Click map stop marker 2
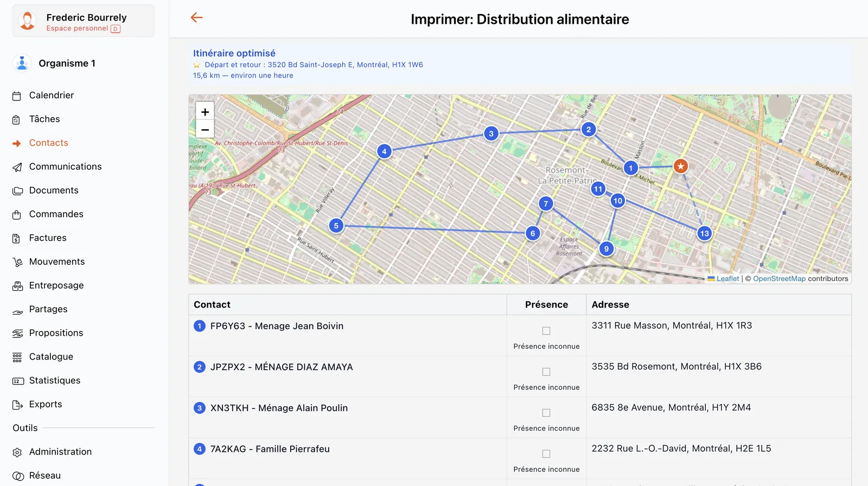868x486 pixels. [x=589, y=130]
